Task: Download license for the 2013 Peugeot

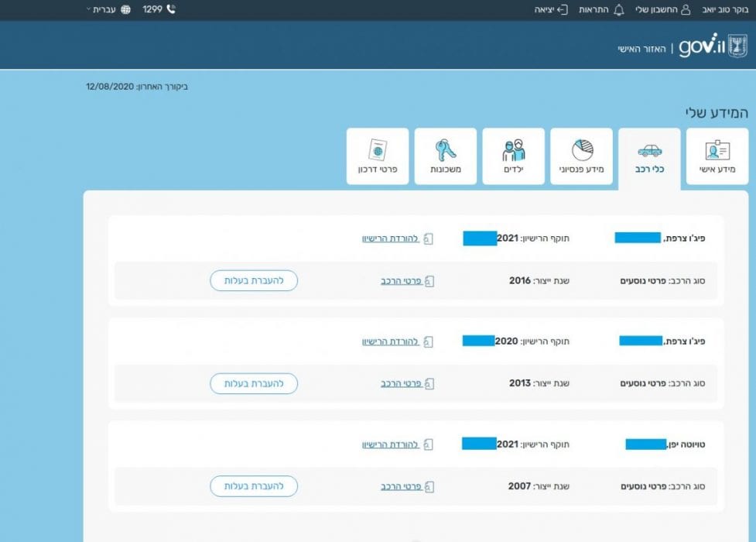Action: 391,341
